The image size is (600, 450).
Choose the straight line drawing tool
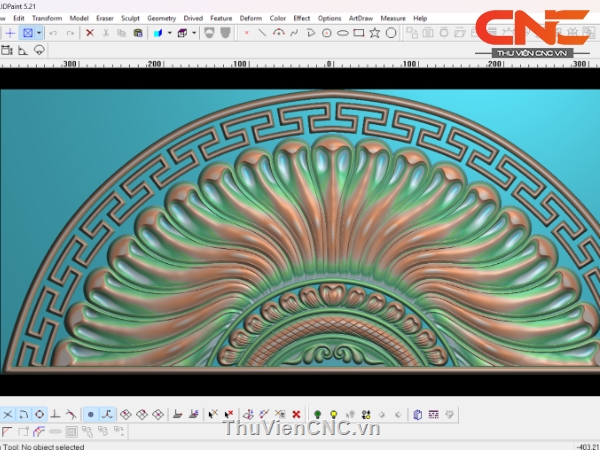(263, 33)
